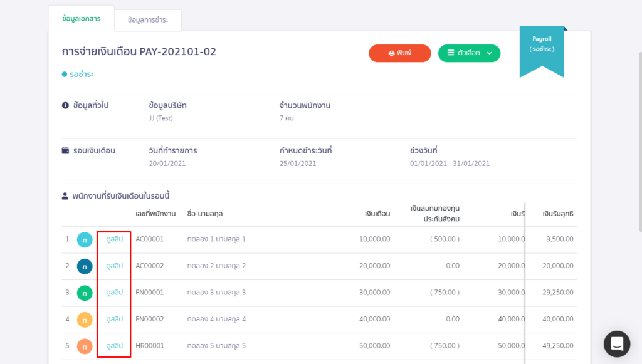Open ดูสลิป link for AC00001

[x=114, y=239]
